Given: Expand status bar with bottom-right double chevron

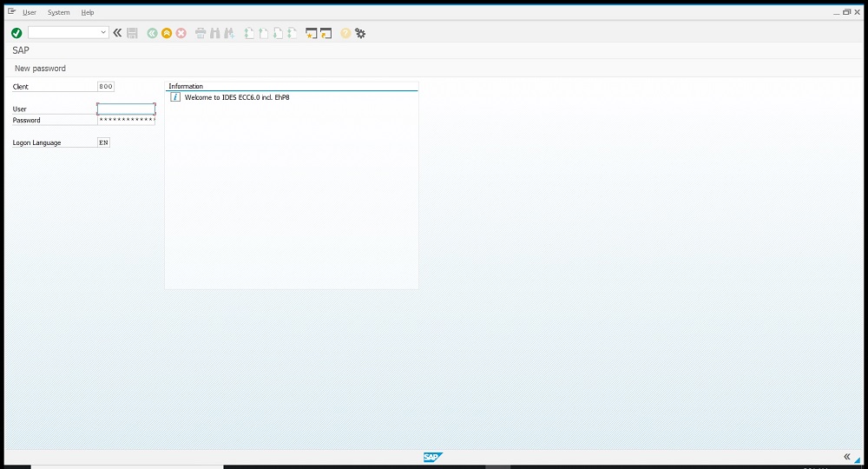Looking at the screenshot, I should point(847,457).
